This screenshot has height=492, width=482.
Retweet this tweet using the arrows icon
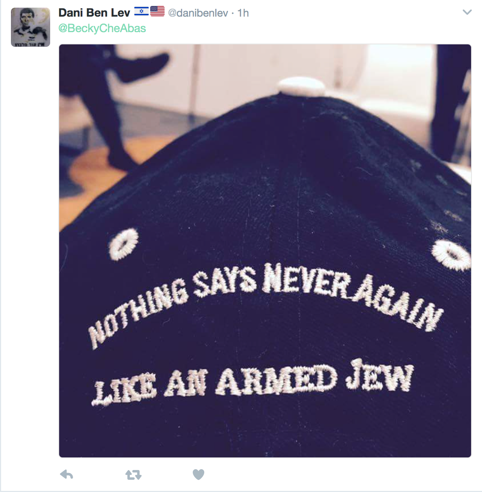pos(133,475)
